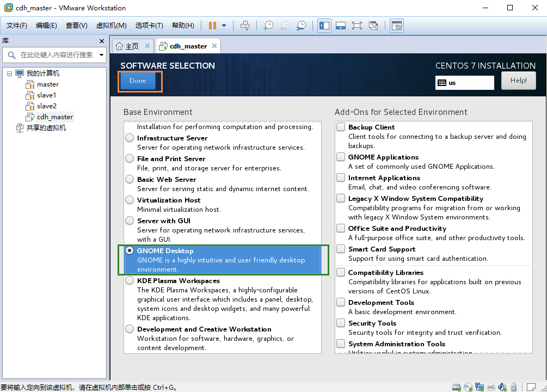Screen dimensions: 547x392
Task: Select the KDE Plasma Workspaces radio button
Action: (x=130, y=280)
